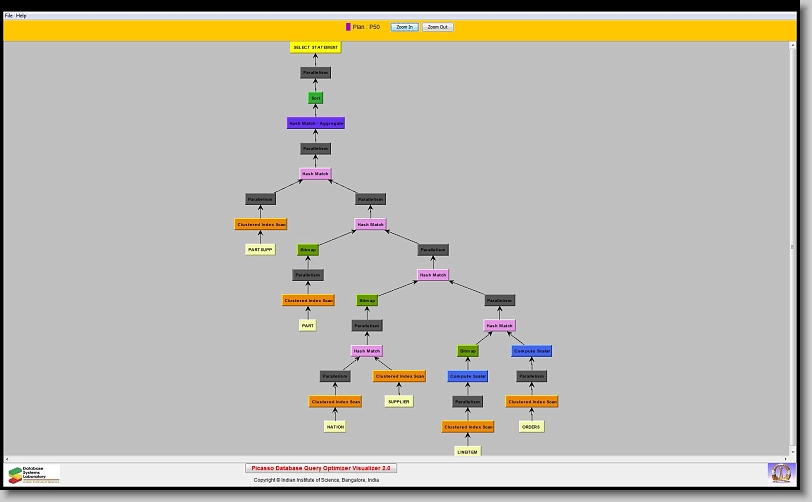Click the SUPPLIER table node
This screenshot has height=502, width=812.
(x=399, y=401)
